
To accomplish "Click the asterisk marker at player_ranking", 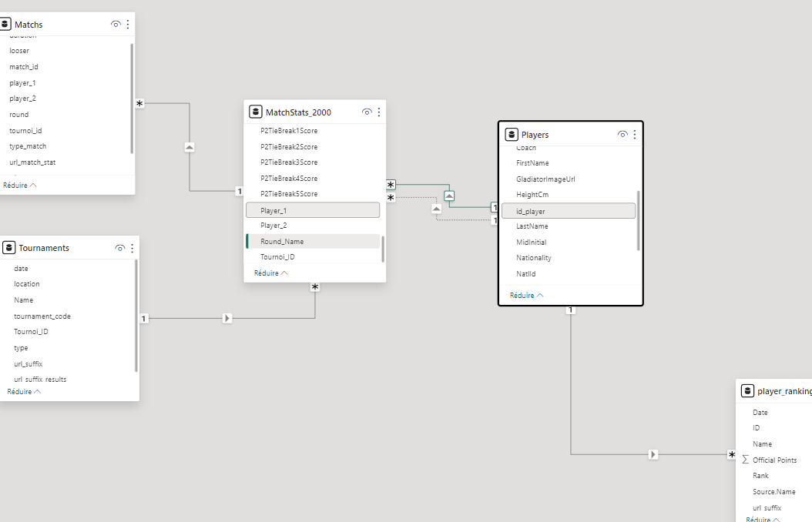I will tap(731, 455).
